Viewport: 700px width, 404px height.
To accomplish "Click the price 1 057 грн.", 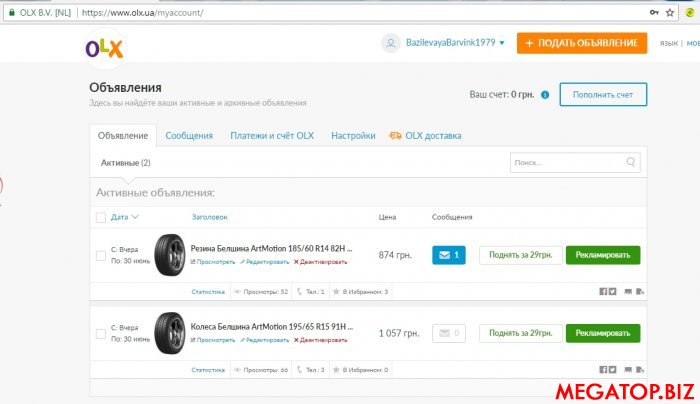I will pos(399,333).
